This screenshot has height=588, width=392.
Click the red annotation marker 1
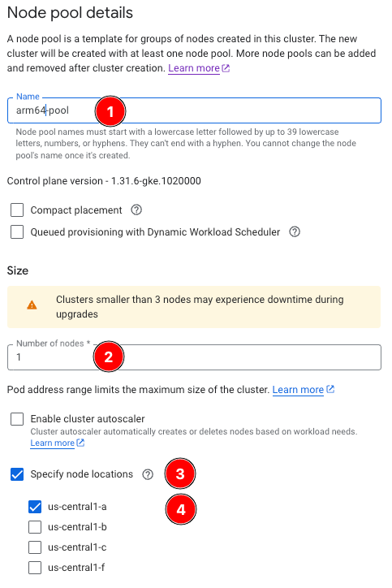click(110, 111)
